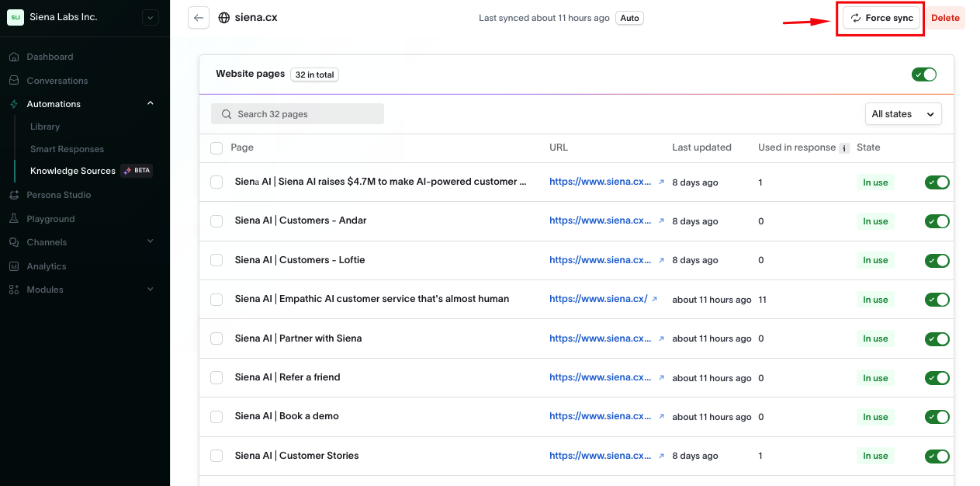Screen dimensions: 980x486
Task: Open the Refer a friend URL link
Action: (601, 377)
